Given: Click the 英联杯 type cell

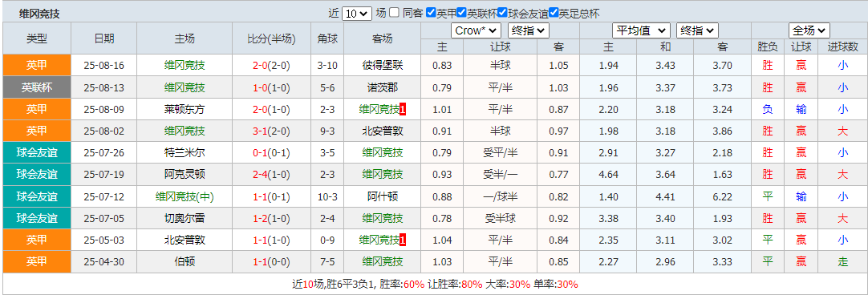Looking at the screenshot, I should pyautogui.click(x=37, y=87).
